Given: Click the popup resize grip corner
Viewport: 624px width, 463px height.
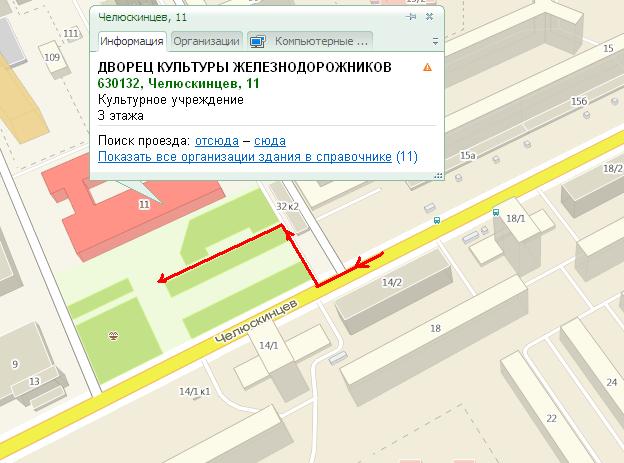Looking at the screenshot, I should 439,175.
